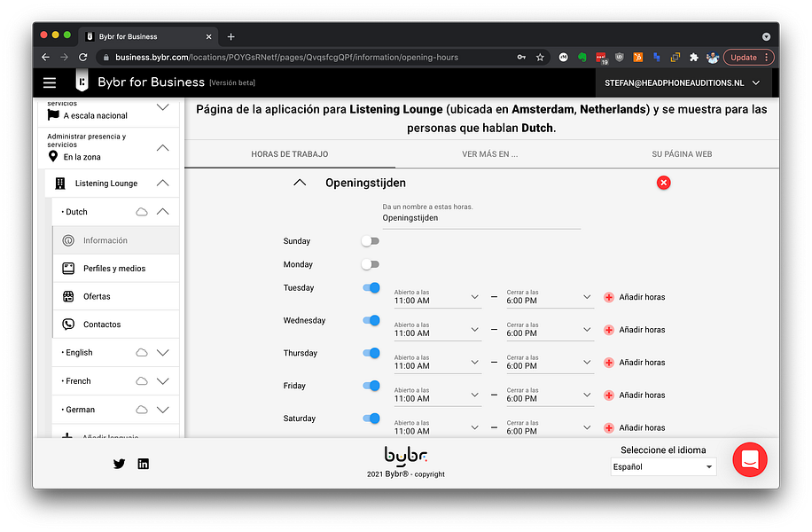Click the browser address bar URL
This screenshot has height=532, width=812.
287,58
